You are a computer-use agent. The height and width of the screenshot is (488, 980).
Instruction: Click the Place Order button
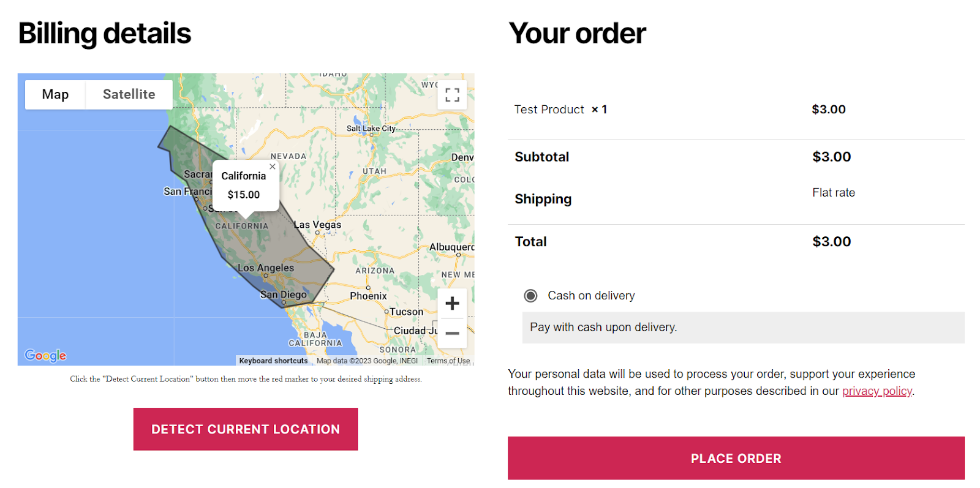736,458
